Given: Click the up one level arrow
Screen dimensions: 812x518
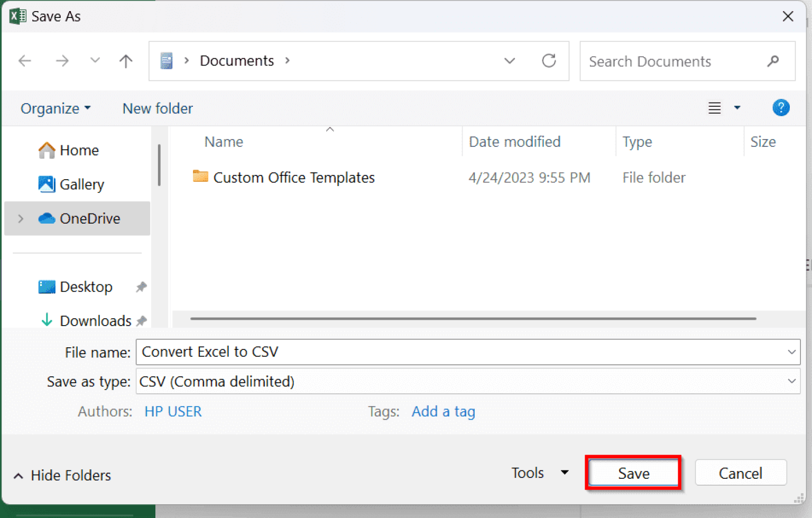Looking at the screenshot, I should pyautogui.click(x=126, y=61).
